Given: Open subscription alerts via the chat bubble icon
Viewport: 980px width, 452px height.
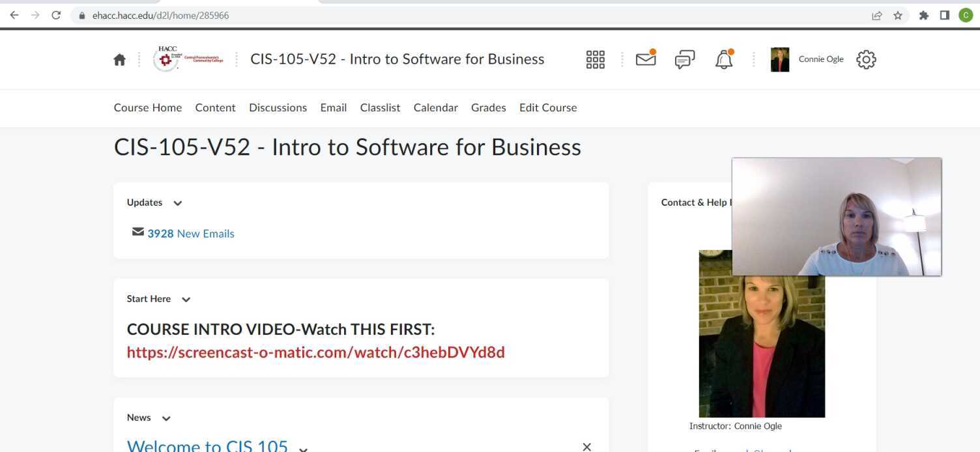Looking at the screenshot, I should click(684, 59).
